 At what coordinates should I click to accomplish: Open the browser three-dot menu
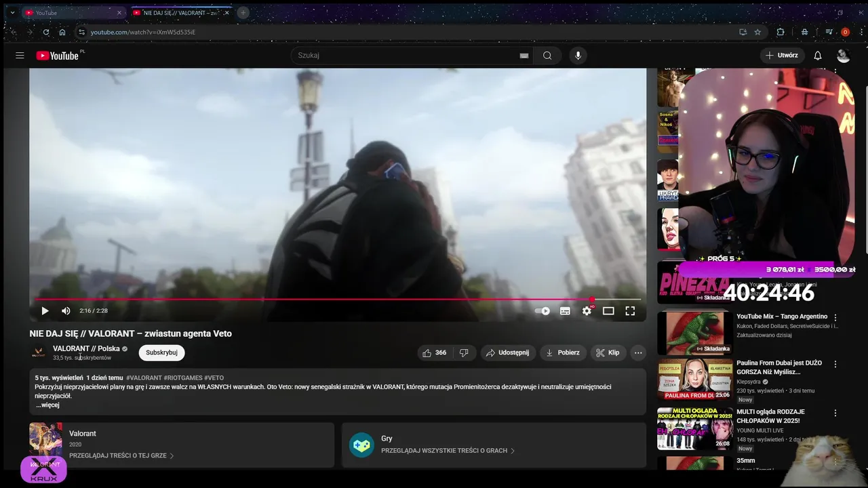click(860, 32)
